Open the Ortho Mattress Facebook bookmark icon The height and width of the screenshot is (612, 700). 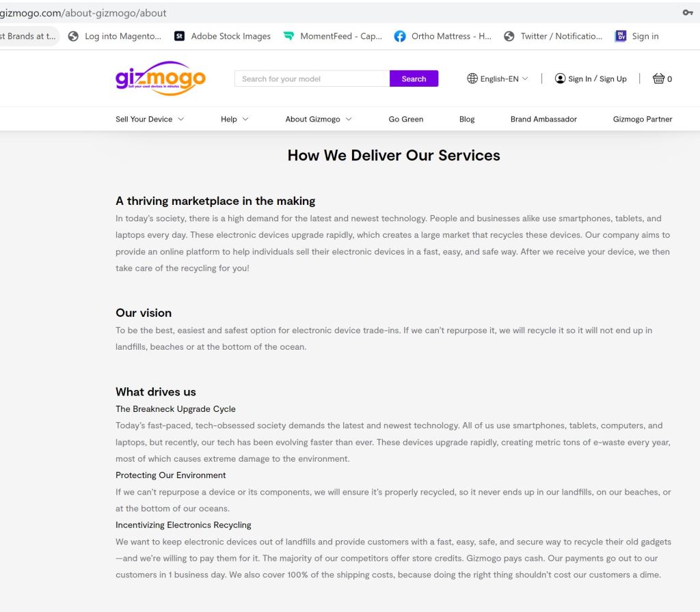coord(400,36)
